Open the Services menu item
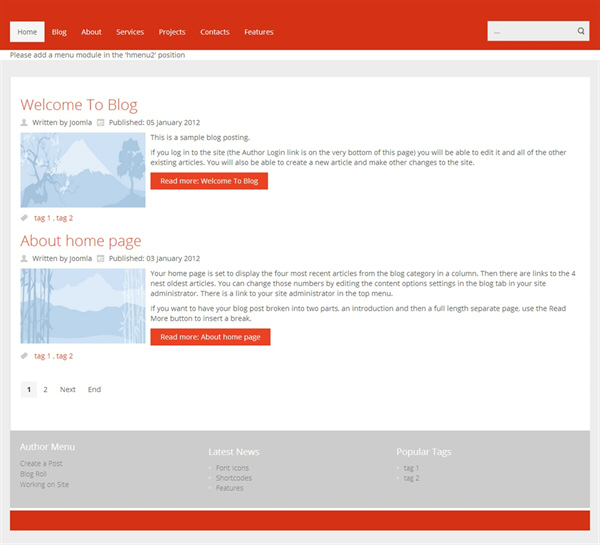This screenshot has width=600, height=545. [x=130, y=32]
